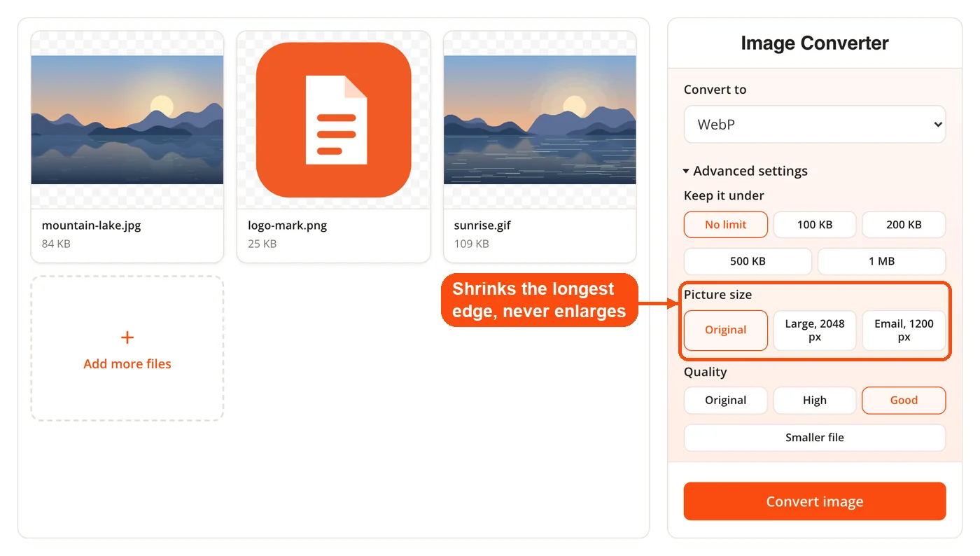Click the Convert image button
This screenshot has height=556, width=980.
815,501
